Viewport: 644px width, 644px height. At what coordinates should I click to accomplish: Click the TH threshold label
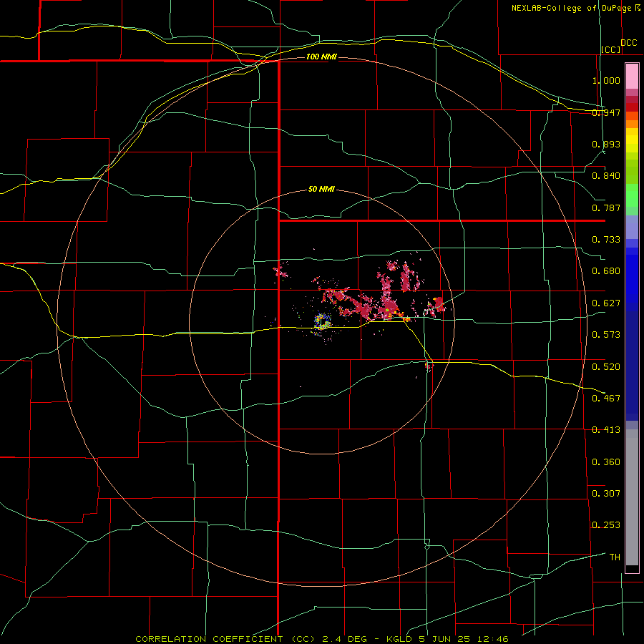tap(615, 557)
